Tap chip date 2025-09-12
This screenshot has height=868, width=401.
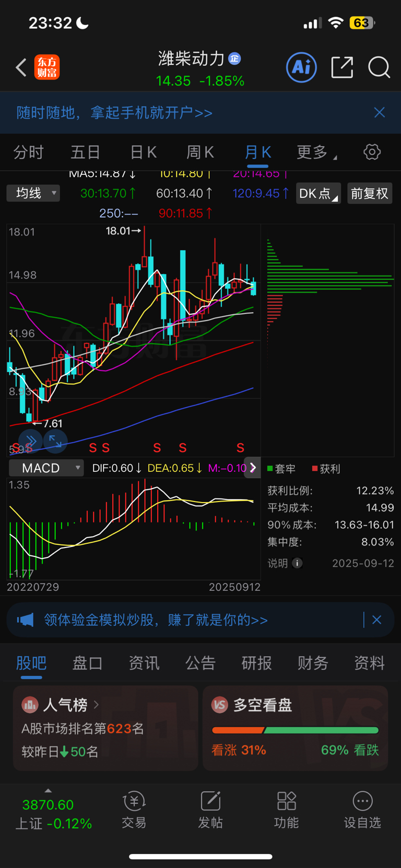363,563
